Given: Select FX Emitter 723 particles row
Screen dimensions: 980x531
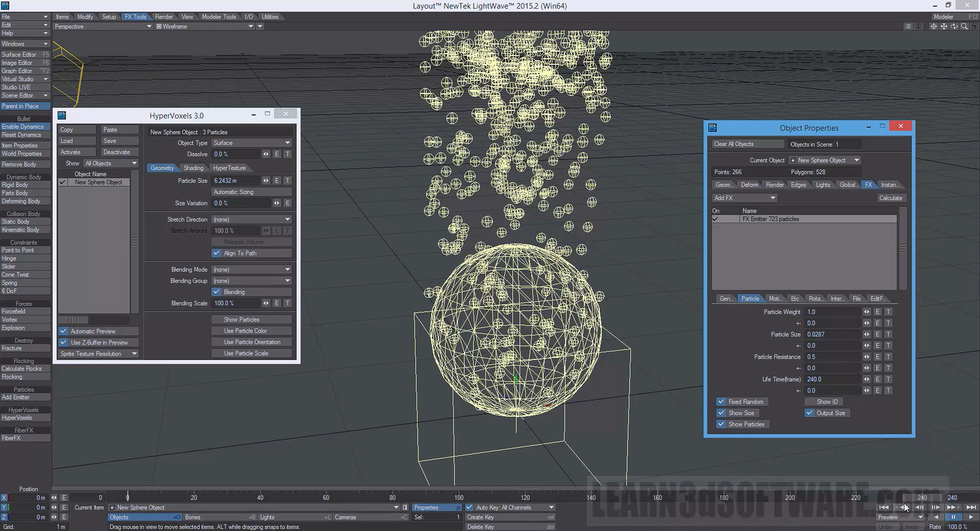Looking at the screenshot, I should click(804, 219).
